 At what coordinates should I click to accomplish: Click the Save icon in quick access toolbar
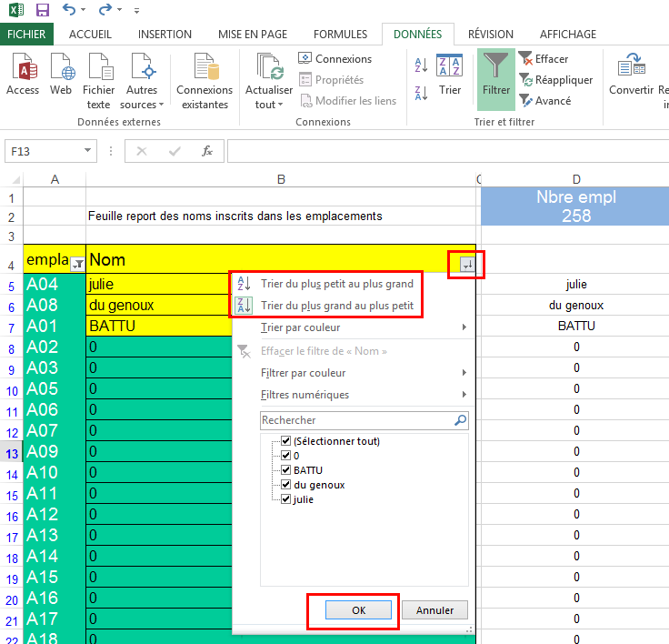[x=42, y=10]
